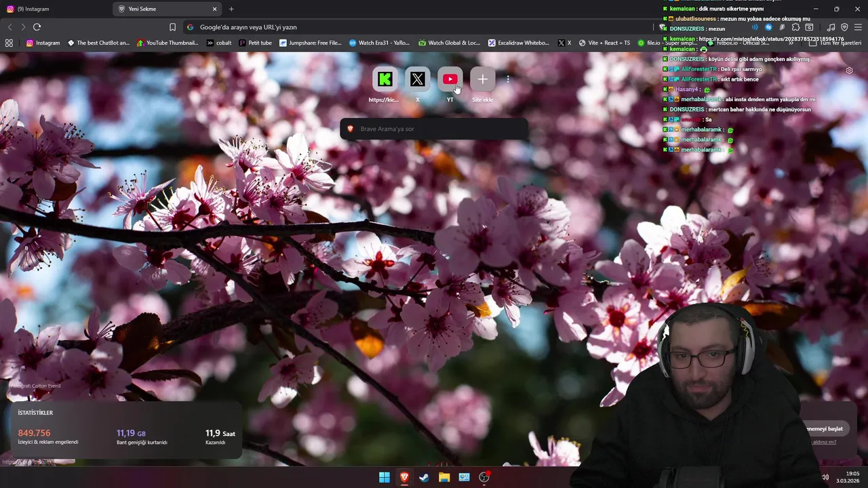Click the İSTATİSTİKLER heading
The height and width of the screenshot is (488, 868).
(x=35, y=413)
